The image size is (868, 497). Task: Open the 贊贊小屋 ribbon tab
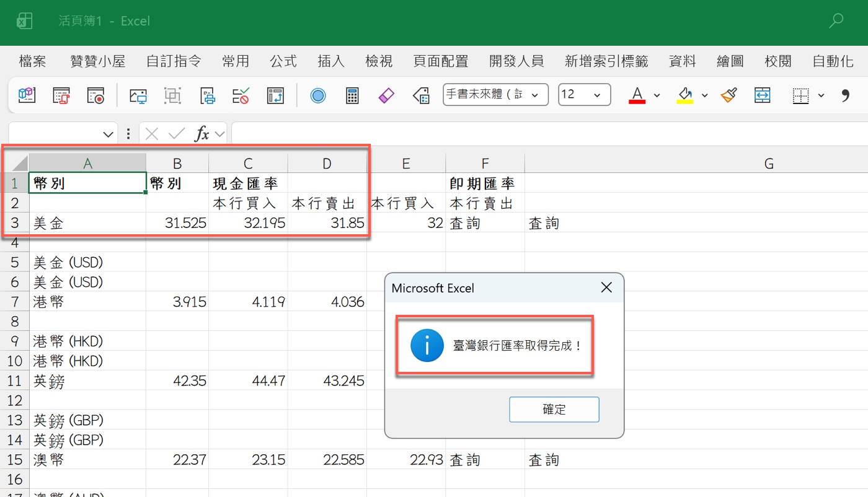tap(98, 61)
